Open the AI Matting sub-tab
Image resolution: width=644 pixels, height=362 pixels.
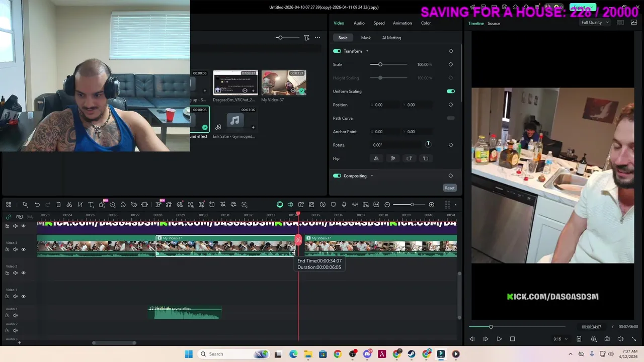(391, 38)
